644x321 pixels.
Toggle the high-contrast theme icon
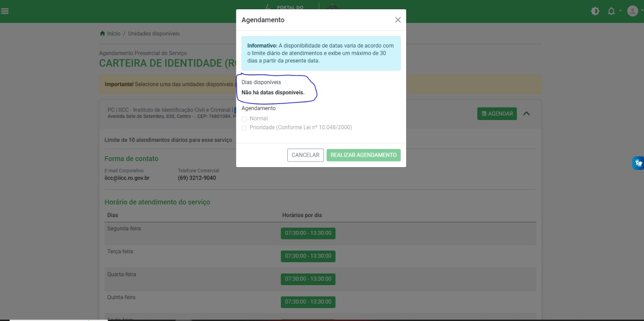(595, 11)
